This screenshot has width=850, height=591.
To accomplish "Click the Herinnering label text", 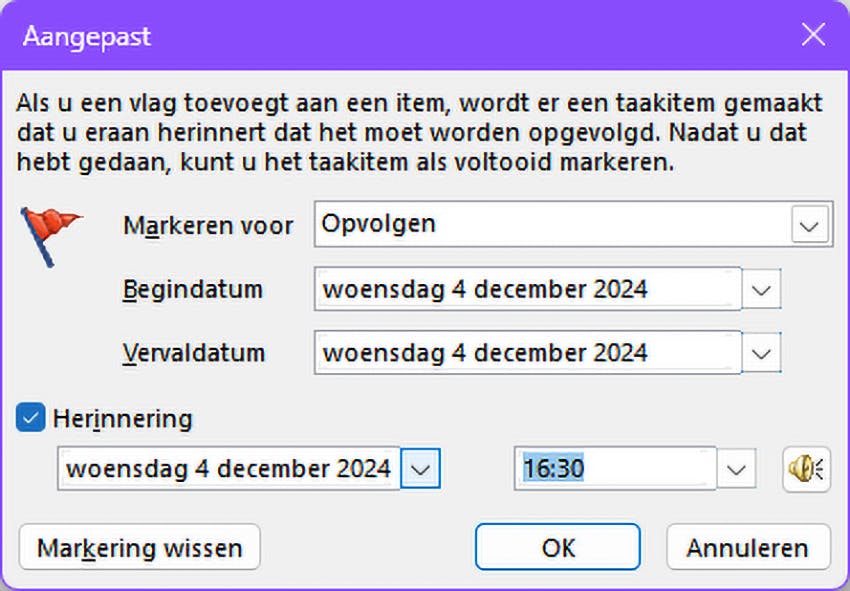I will point(122,418).
